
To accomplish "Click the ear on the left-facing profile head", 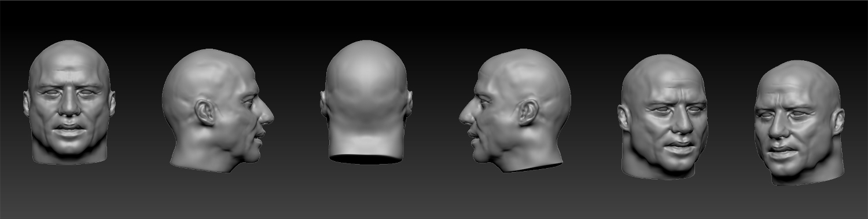I will (x=528, y=112).
